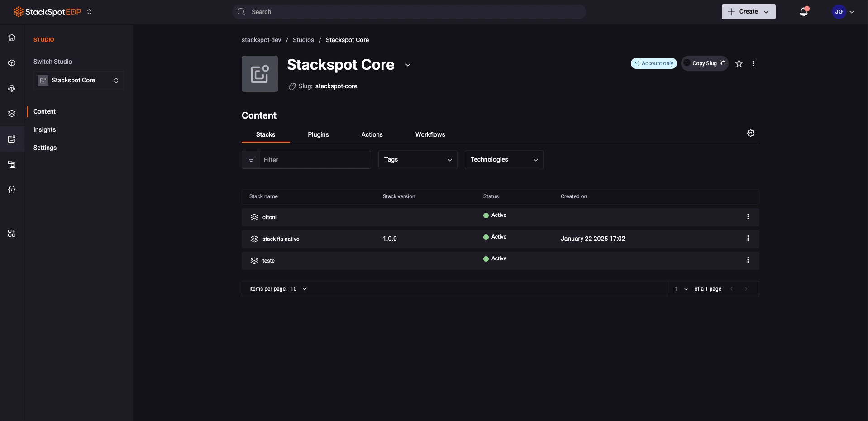Click inside the Search field
Viewport: 868px width, 421px height.
(407, 12)
